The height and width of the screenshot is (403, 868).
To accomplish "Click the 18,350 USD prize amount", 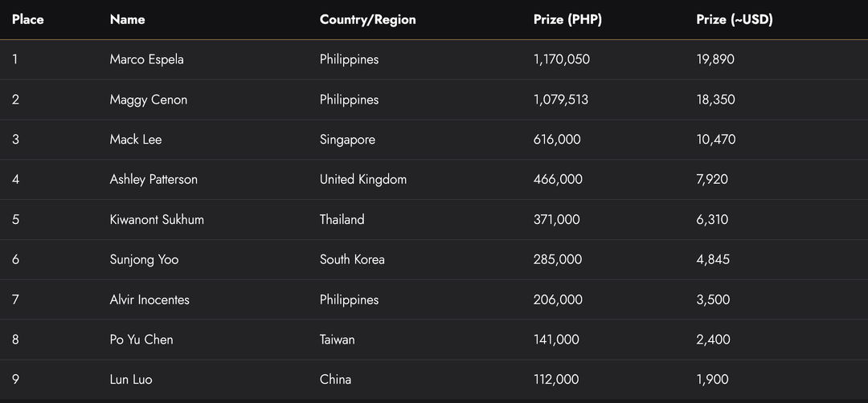I will click(x=715, y=100).
